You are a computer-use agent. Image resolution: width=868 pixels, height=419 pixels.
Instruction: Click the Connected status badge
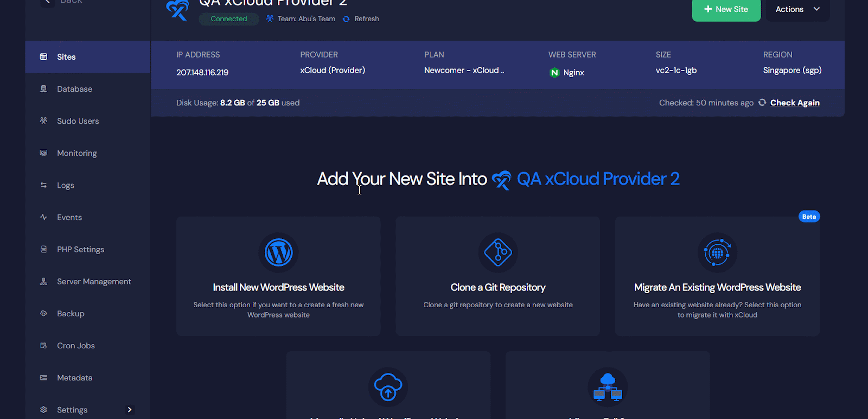[228, 18]
